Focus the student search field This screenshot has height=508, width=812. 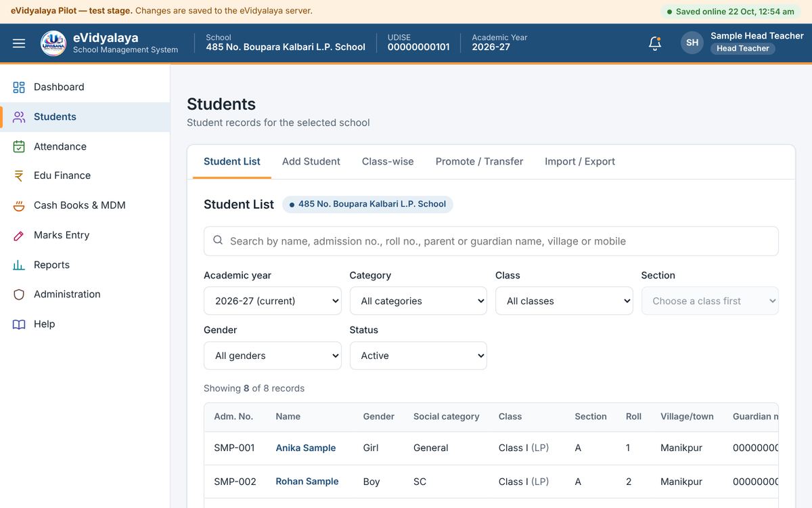pos(491,241)
